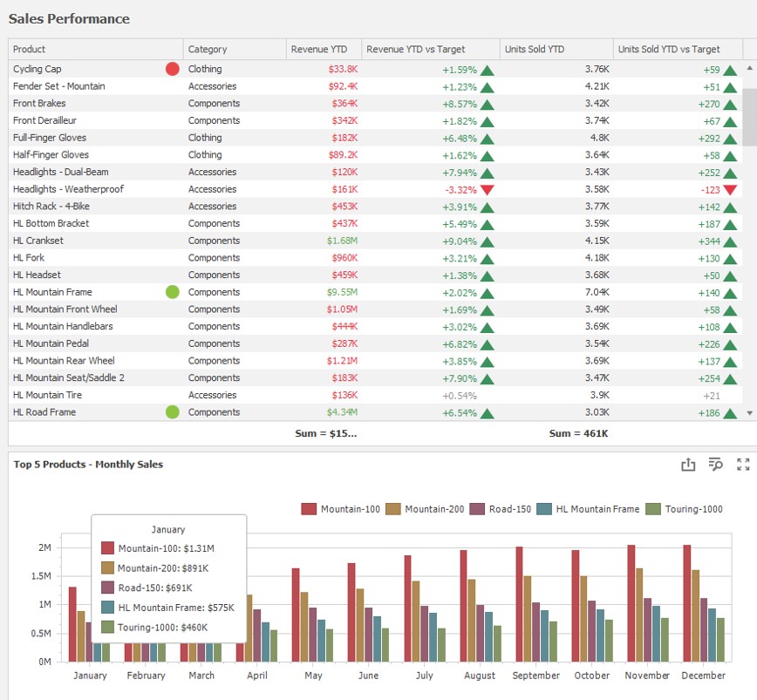Click the green up arrow for HL Crankset revenue
The height and width of the screenshot is (700, 757).
(x=487, y=241)
